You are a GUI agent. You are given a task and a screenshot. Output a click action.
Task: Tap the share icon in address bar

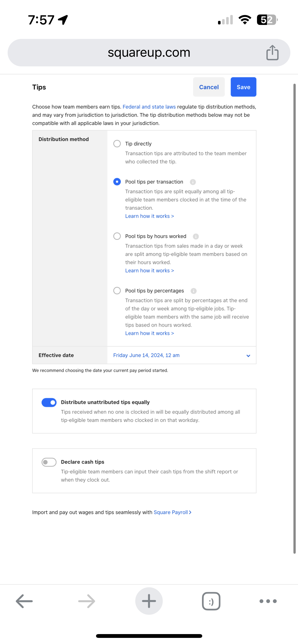[272, 53]
